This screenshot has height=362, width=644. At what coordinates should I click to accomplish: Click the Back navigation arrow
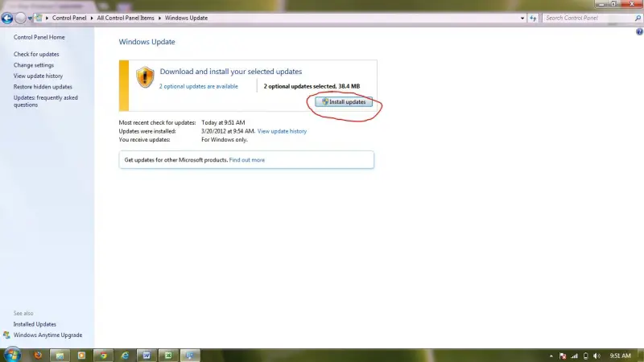point(7,18)
